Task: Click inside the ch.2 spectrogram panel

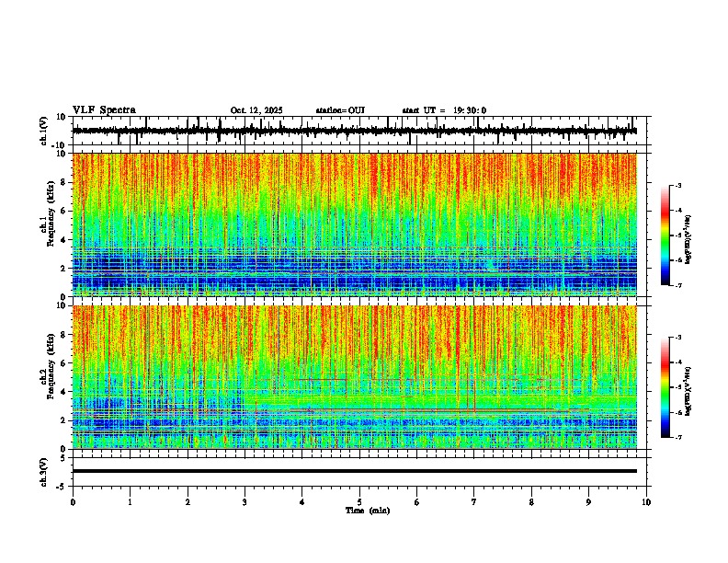Action: coord(355,377)
